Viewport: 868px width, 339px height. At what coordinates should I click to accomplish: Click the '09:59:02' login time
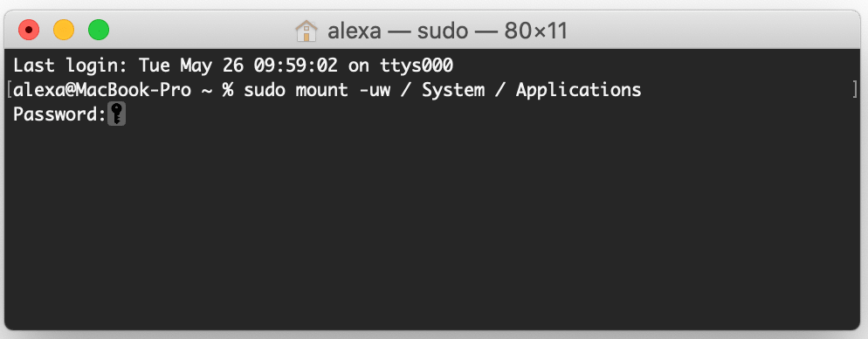(296, 66)
